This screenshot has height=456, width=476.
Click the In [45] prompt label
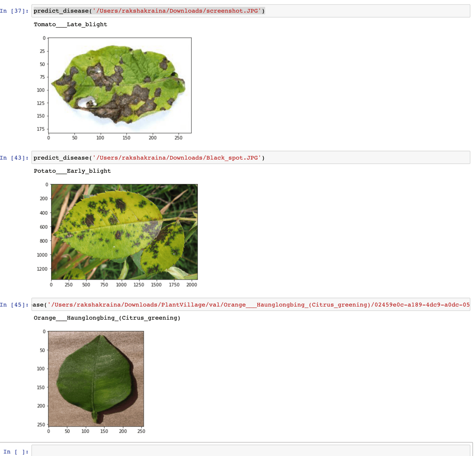14,305
